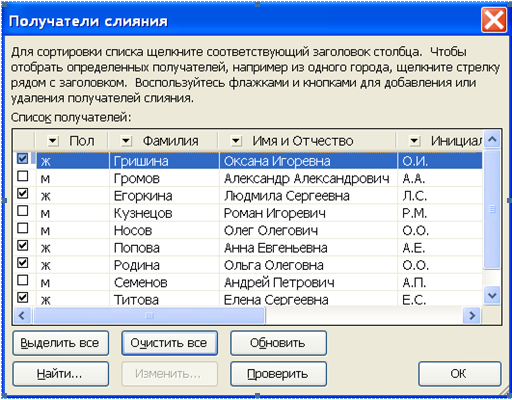The image size is (512, 400).
Task: Click the list scroll down arrow
Action: pyautogui.click(x=492, y=295)
